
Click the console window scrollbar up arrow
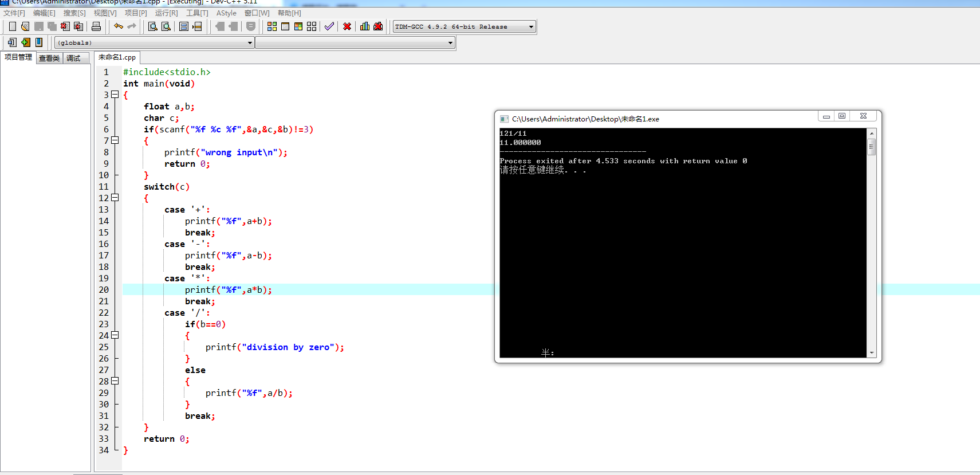[872, 133]
